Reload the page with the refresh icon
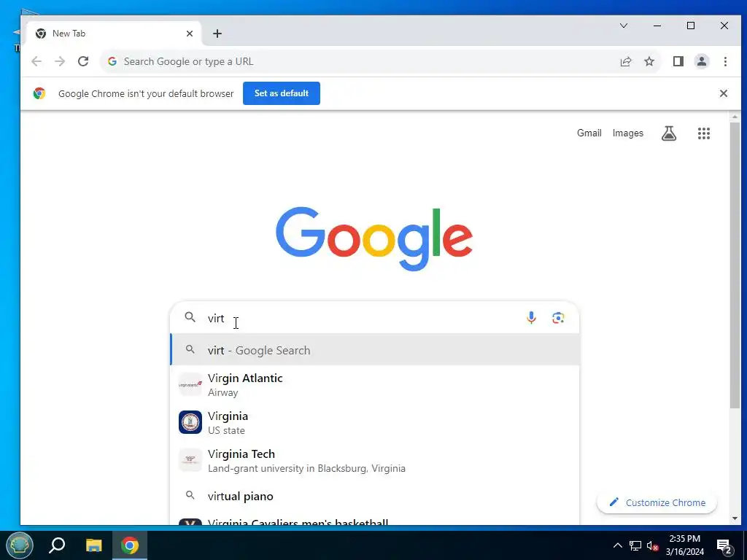The width and height of the screenshot is (747, 560). [83, 61]
